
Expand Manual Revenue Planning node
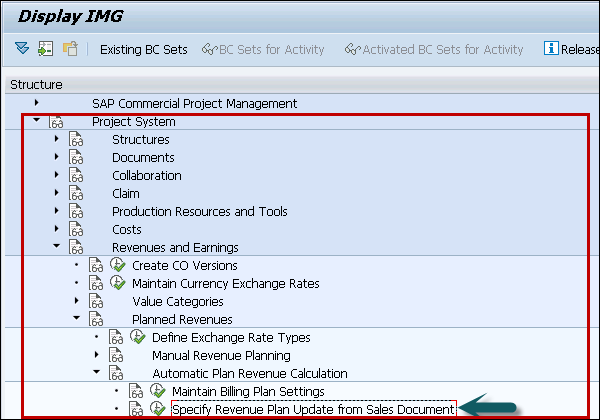point(96,355)
